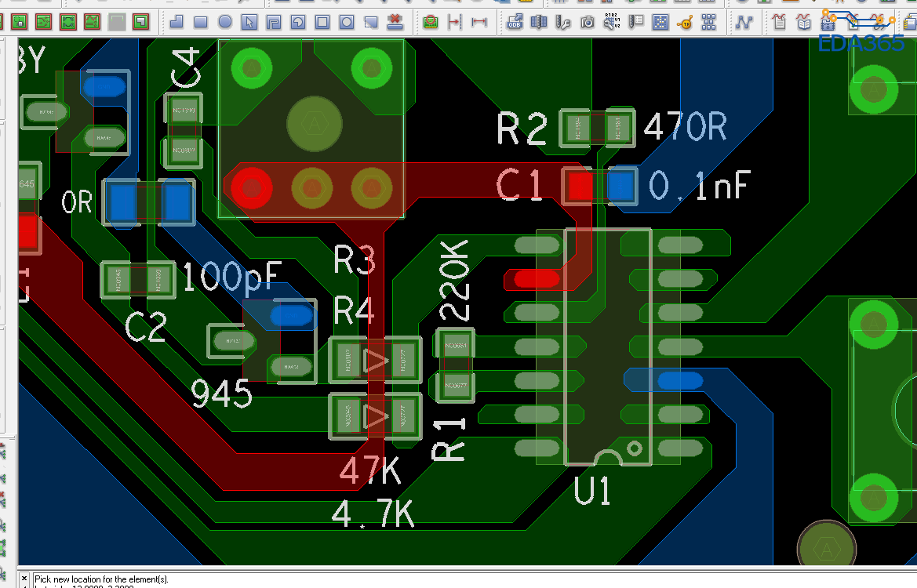Image resolution: width=917 pixels, height=588 pixels.
Task: Click the R1R2 U1U2 rename refdes icon
Action: [x=612, y=22]
